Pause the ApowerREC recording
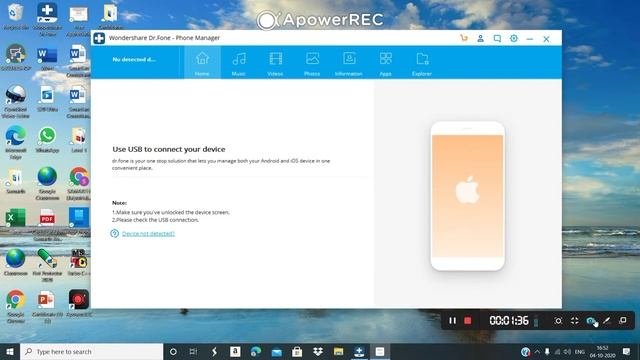 (452, 321)
